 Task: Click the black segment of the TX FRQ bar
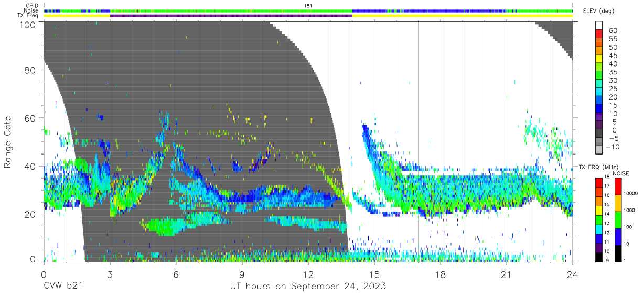(599, 257)
